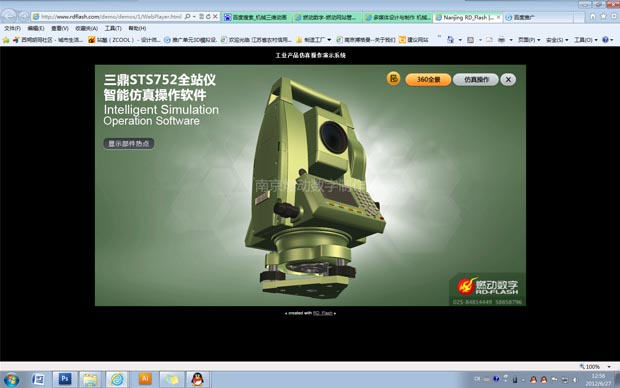The width and height of the screenshot is (620, 388).
Task: Open a new blank tab
Action: coord(579,17)
